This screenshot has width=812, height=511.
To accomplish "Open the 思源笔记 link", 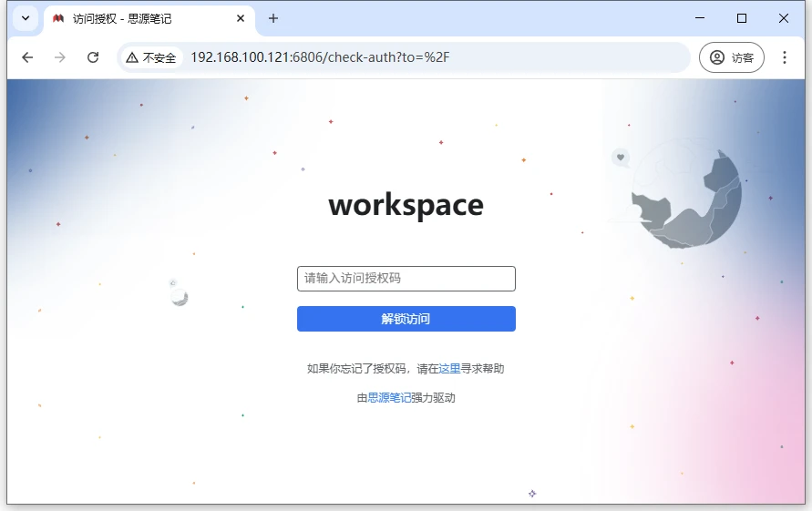I will [389, 398].
